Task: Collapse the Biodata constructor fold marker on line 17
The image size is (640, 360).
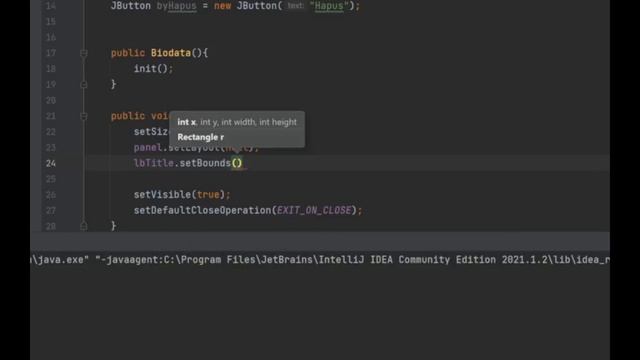Action: (84, 53)
